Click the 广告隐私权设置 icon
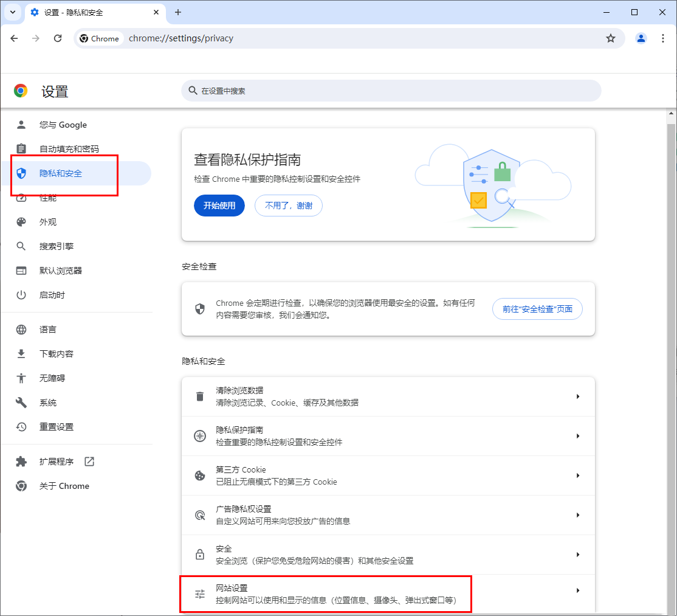677x616 pixels. [x=200, y=515]
